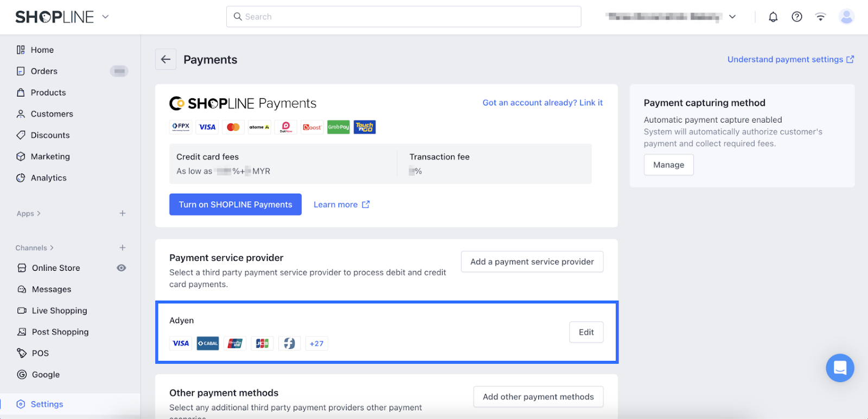Screen dimensions: 868x419
Task: Open the live chat support bubble
Action: click(840, 367)
